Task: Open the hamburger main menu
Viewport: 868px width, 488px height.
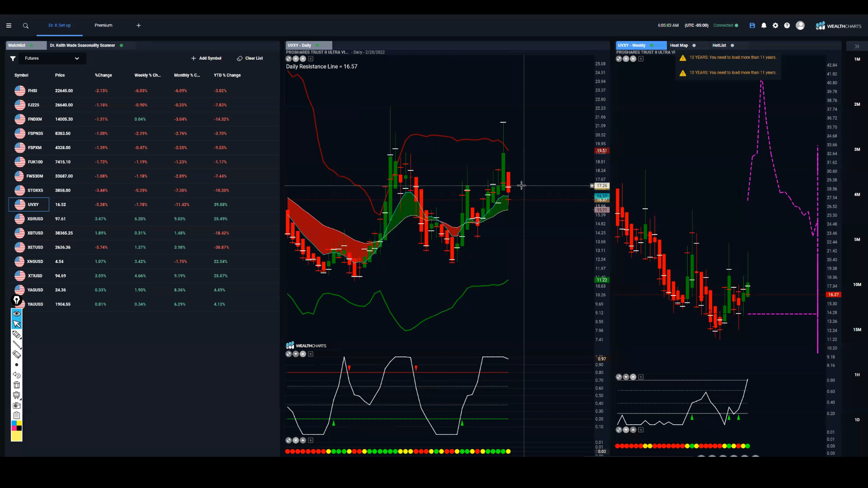Action: [x=9, y=26]
